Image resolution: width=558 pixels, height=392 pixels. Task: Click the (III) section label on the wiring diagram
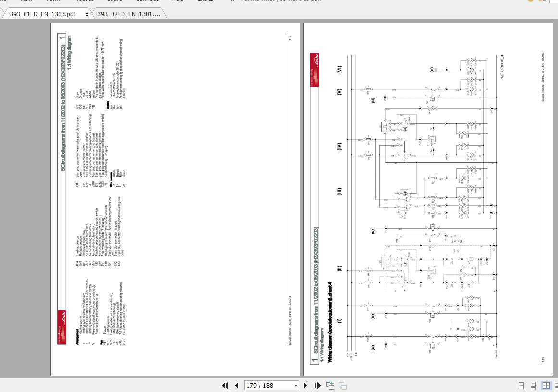(x=339, y=192)
